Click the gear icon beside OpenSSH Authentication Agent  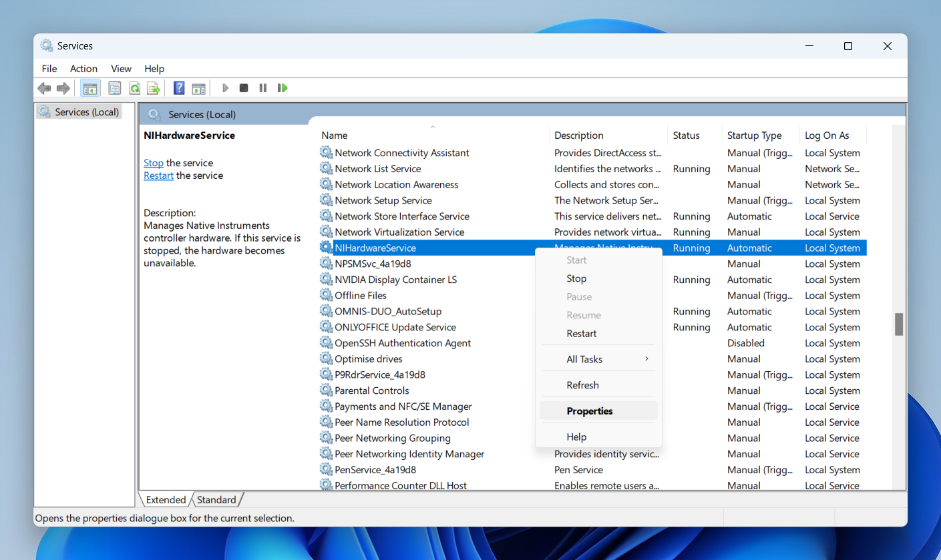(x=326, y=343)
